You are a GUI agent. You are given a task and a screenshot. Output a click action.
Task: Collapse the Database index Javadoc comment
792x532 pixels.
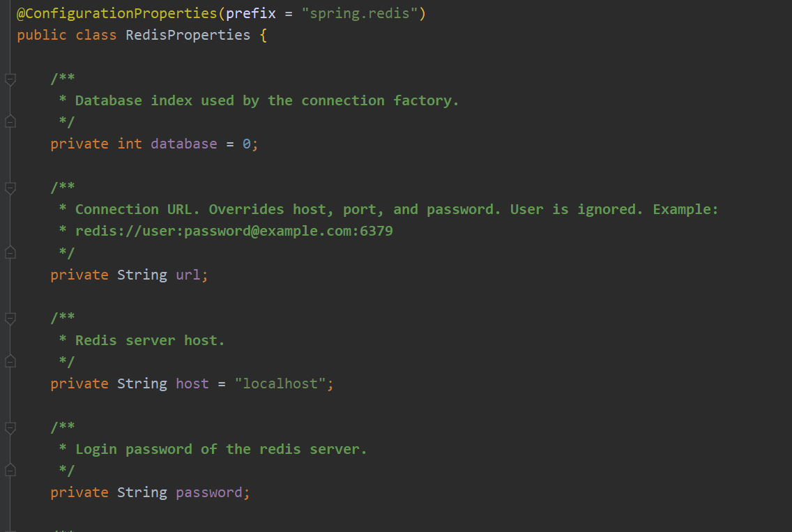point(10,79)
